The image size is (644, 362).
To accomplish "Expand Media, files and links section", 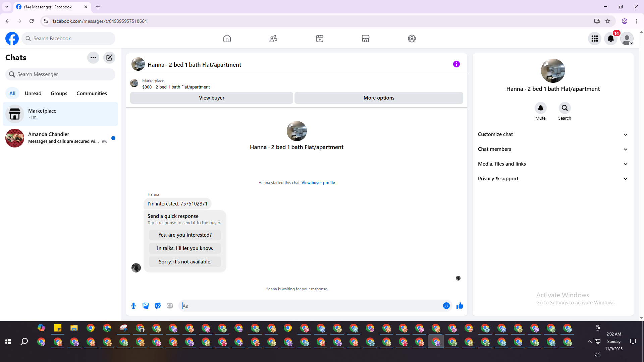I will 553,164.
